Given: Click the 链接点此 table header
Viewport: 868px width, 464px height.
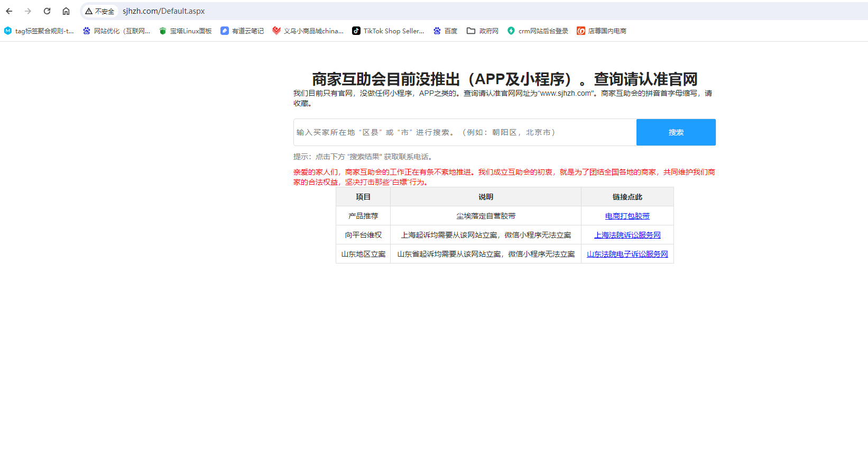Looking at the screenshot, I should (x=627, y=197).
